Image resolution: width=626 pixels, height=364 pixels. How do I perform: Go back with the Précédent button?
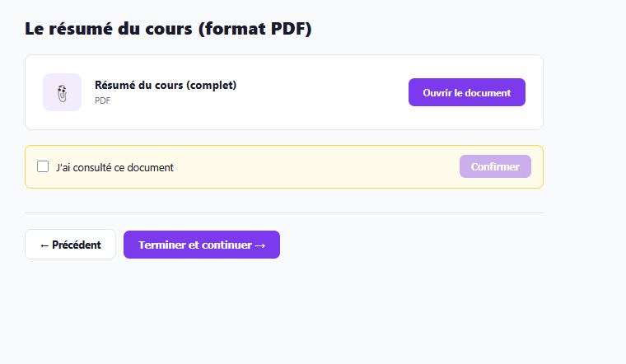[x=70, y=245]
